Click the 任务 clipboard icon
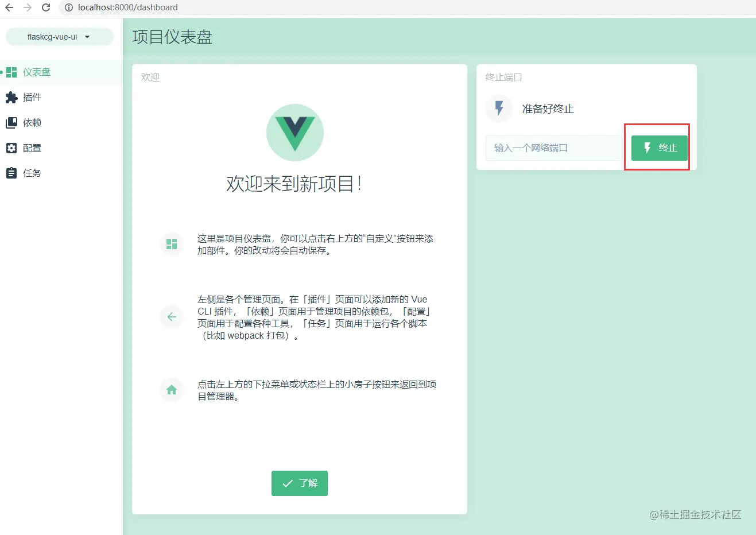This screenshot has width=756, height=535. coord(11,173)
